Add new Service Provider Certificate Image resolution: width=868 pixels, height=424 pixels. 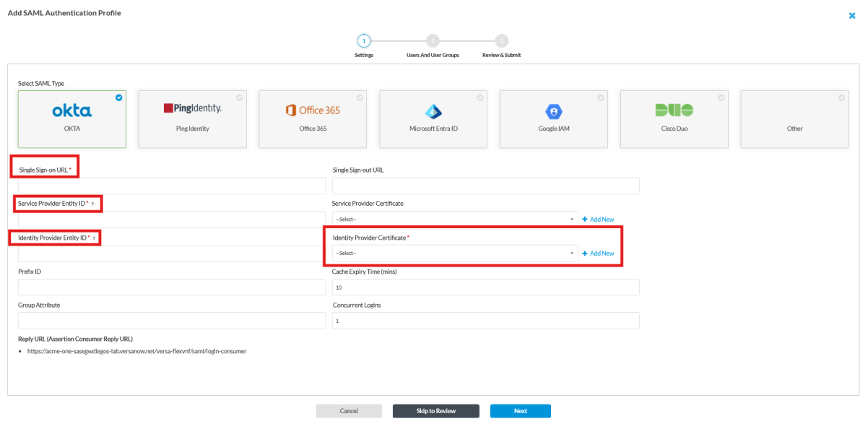tap(598, 220)
